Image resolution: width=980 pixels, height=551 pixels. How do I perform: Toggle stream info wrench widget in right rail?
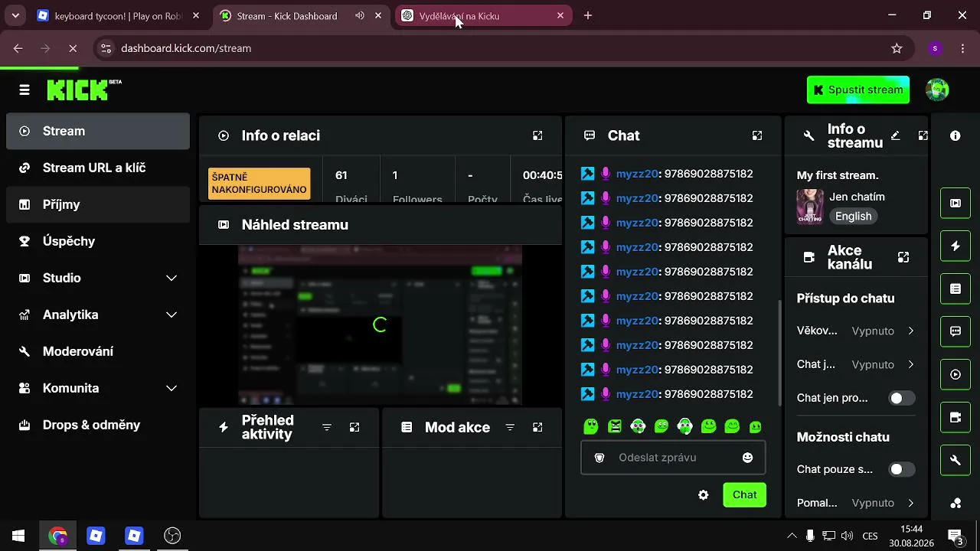(x=955, y=460)
